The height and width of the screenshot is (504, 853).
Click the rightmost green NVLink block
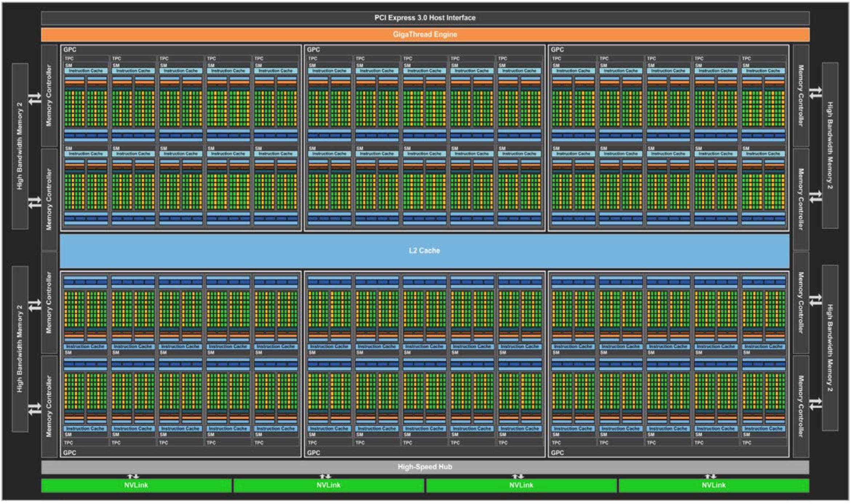coord(714,485)
